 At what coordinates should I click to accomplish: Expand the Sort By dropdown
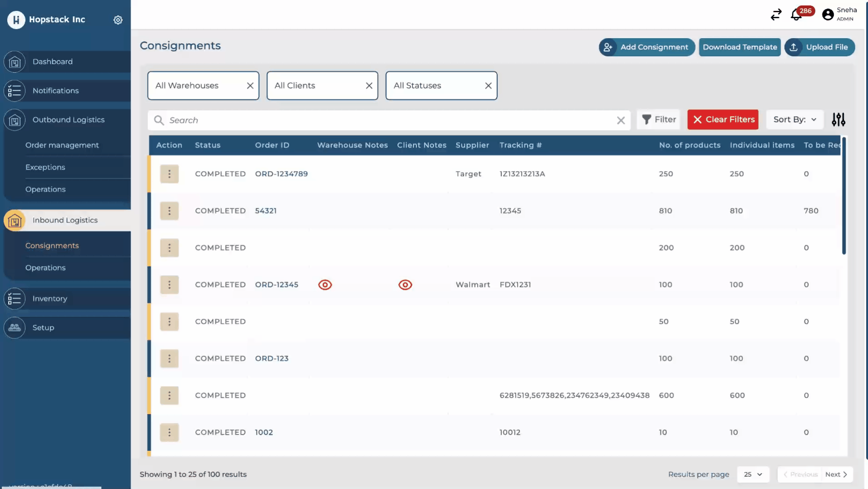click(x=794, y=120)
